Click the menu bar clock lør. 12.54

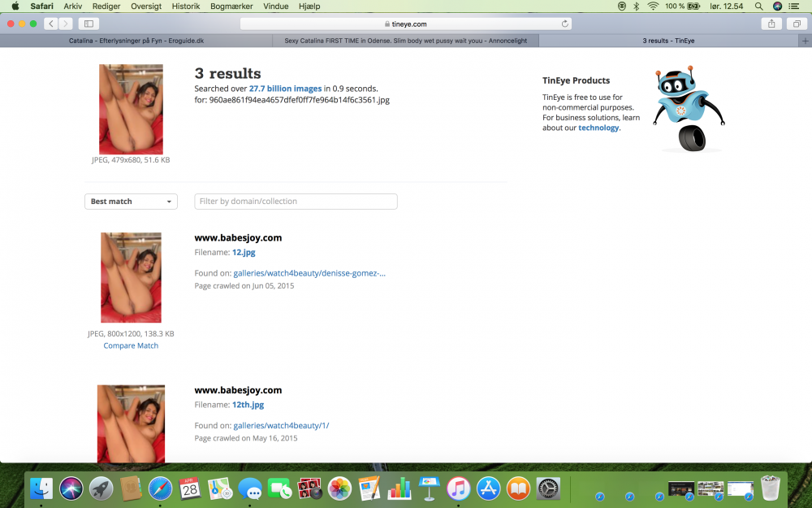727,7
